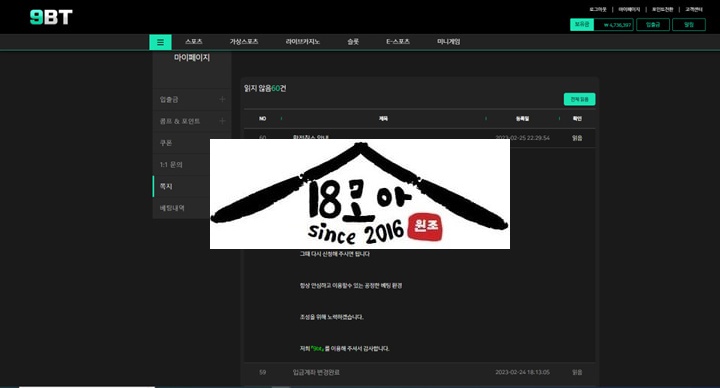Open 1:1 문의 in sidebar
720x388 pixels.
(x=171, y=164)
